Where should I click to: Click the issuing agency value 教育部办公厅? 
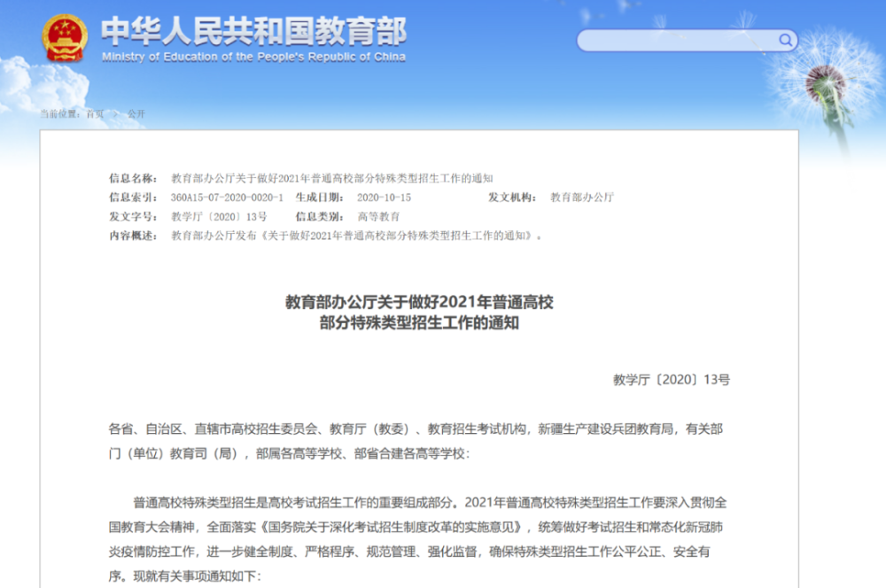(582, 197)
